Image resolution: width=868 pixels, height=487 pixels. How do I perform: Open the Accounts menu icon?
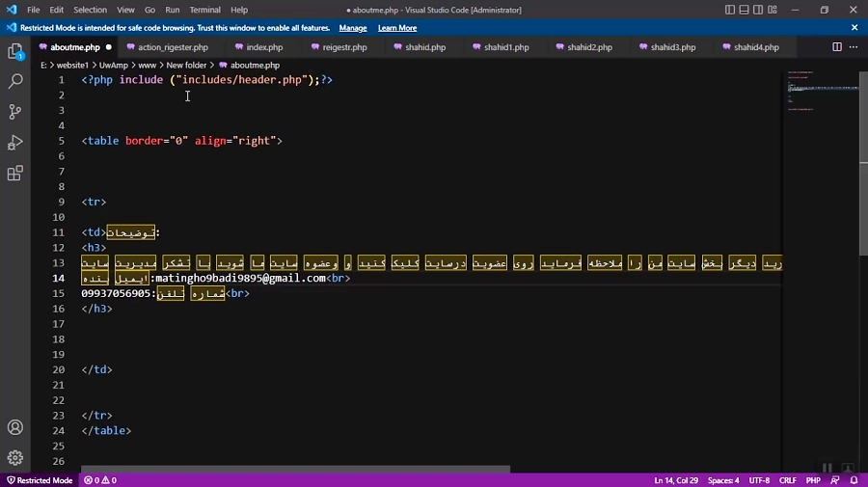tap(15, 427)
